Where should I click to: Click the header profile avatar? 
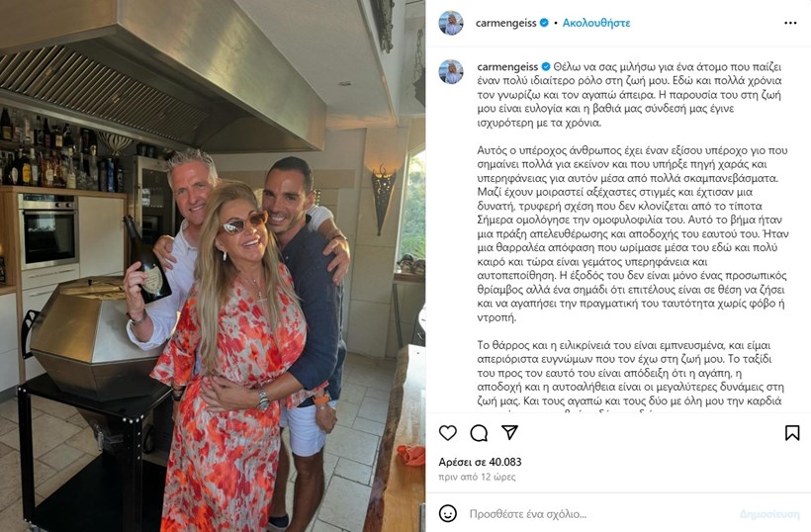pyautogui.click(x=451, y=23)
